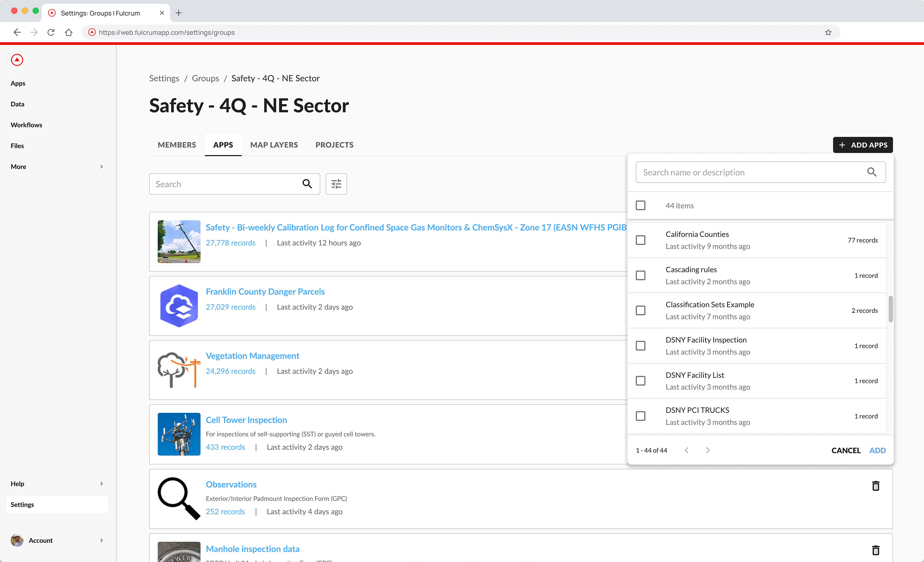Open Apps in the sidebar

(18, 83)
